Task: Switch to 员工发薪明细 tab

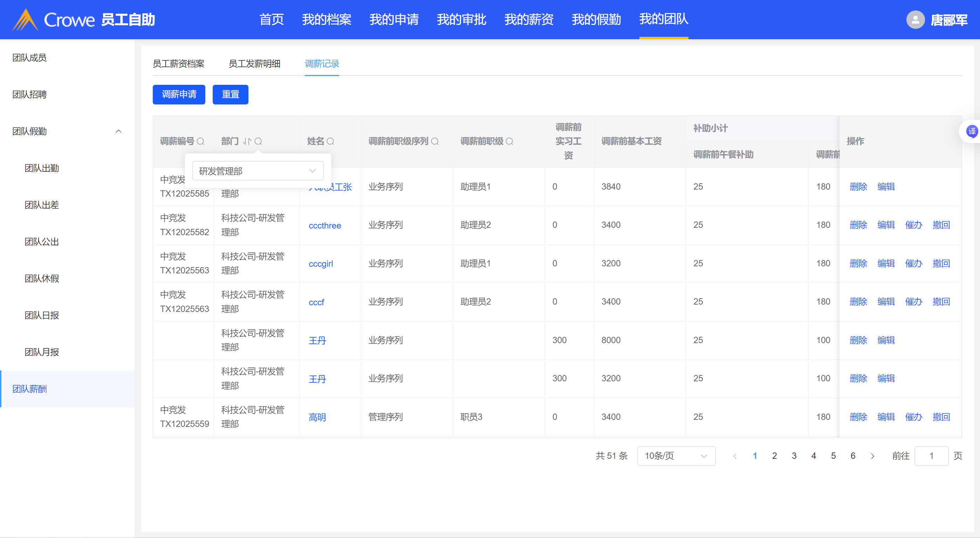Action: tap(254, 63)
